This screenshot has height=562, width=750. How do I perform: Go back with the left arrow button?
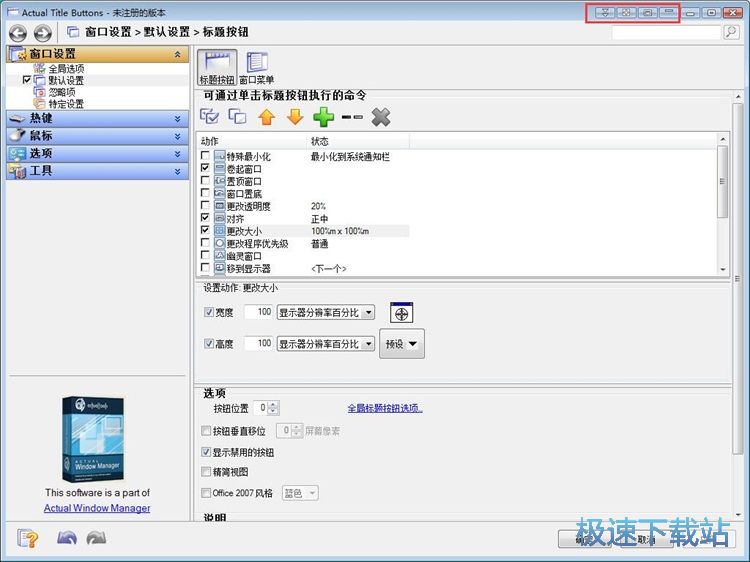[x=18, y=33]
